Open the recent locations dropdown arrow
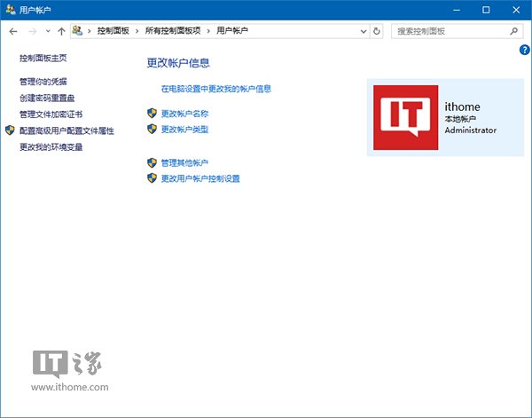532x418 pixels. tap(47, 31)
